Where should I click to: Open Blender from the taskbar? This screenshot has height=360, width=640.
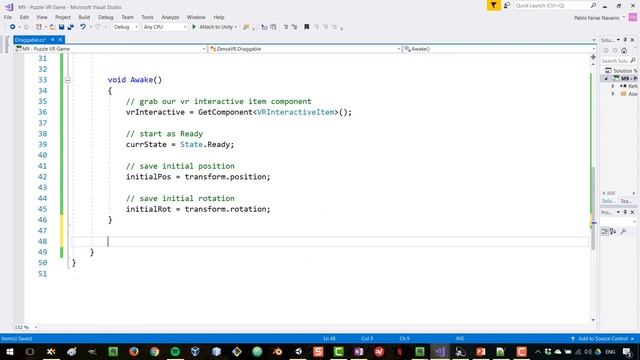point(277,351)
